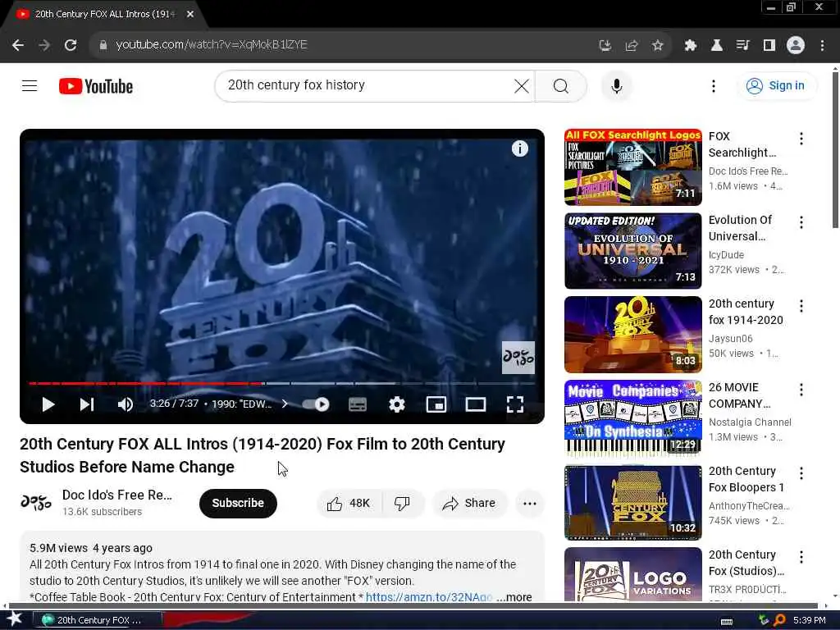
Task: Play the video
Action: (48, 404)
